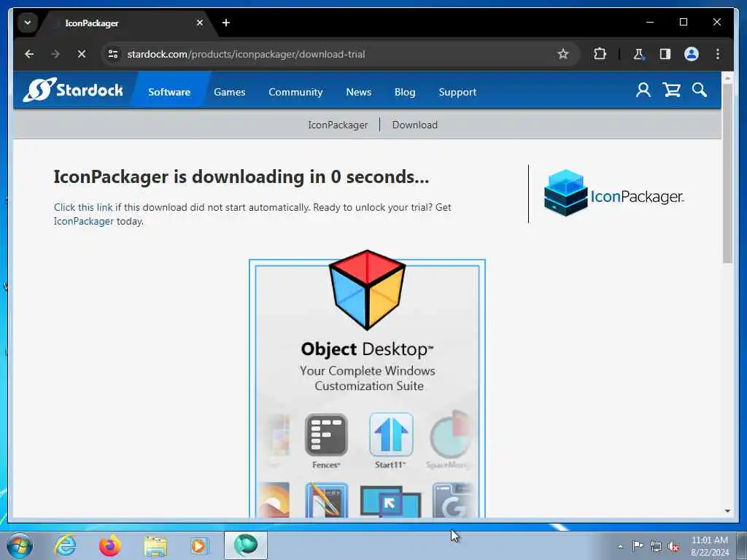Click the page vertical scrollbar thumb
747x560 pixels.
[727, 174]
